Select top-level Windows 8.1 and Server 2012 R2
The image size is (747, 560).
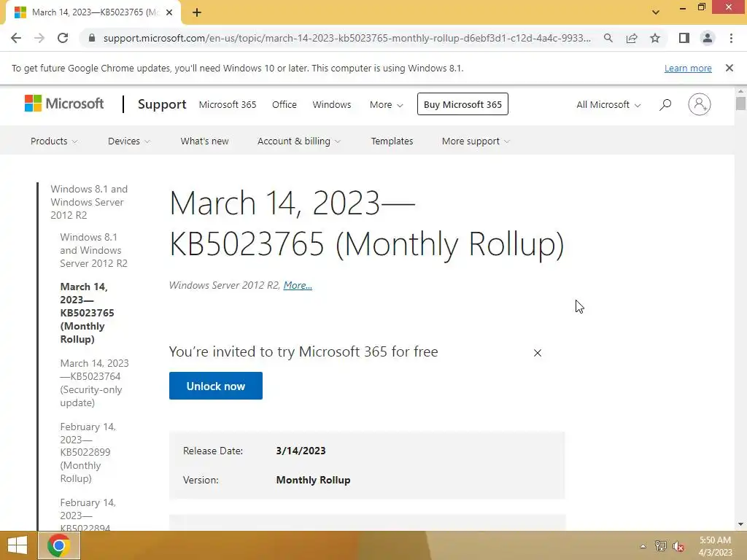tap(89, 202)
